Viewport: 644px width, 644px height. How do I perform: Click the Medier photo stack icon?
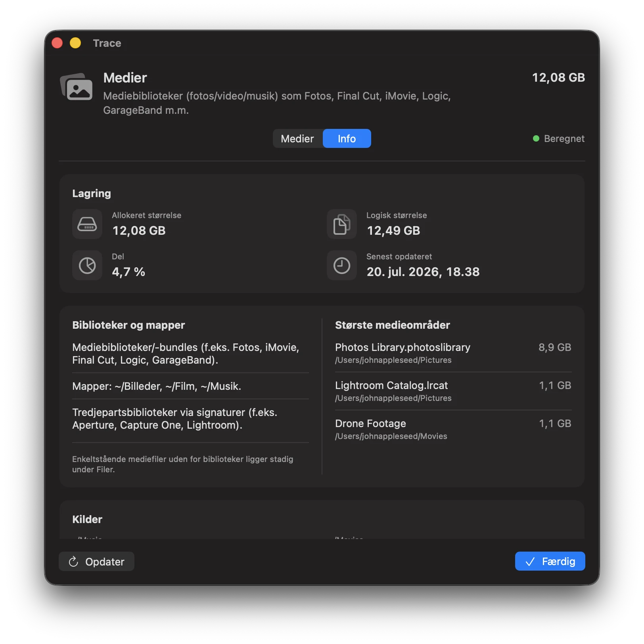(77, 86)
